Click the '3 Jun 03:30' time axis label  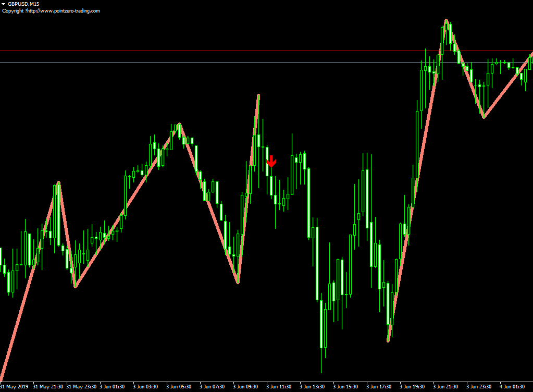pos(145,387)
